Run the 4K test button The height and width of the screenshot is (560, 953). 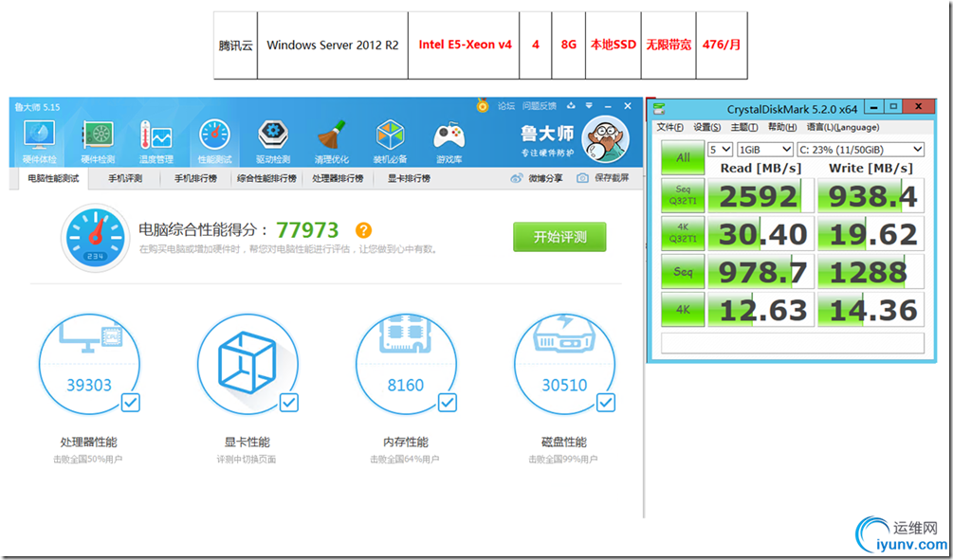(683, 309)
